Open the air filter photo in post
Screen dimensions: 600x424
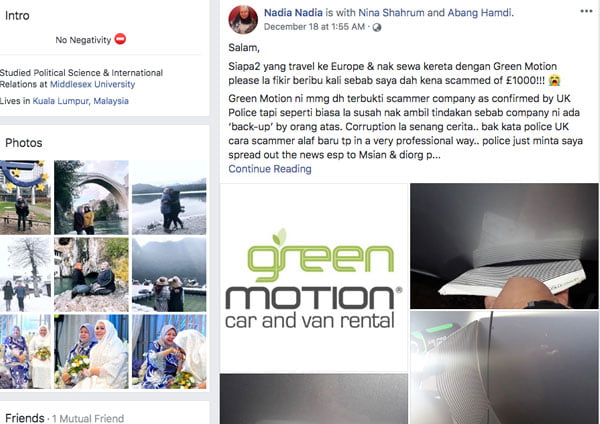coord(504,246)
